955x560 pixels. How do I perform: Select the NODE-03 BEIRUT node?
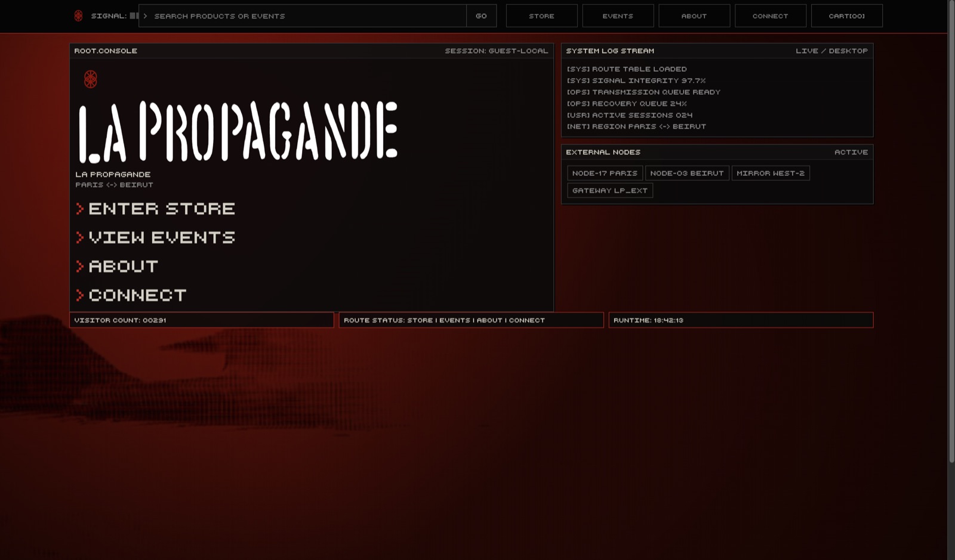687,173
